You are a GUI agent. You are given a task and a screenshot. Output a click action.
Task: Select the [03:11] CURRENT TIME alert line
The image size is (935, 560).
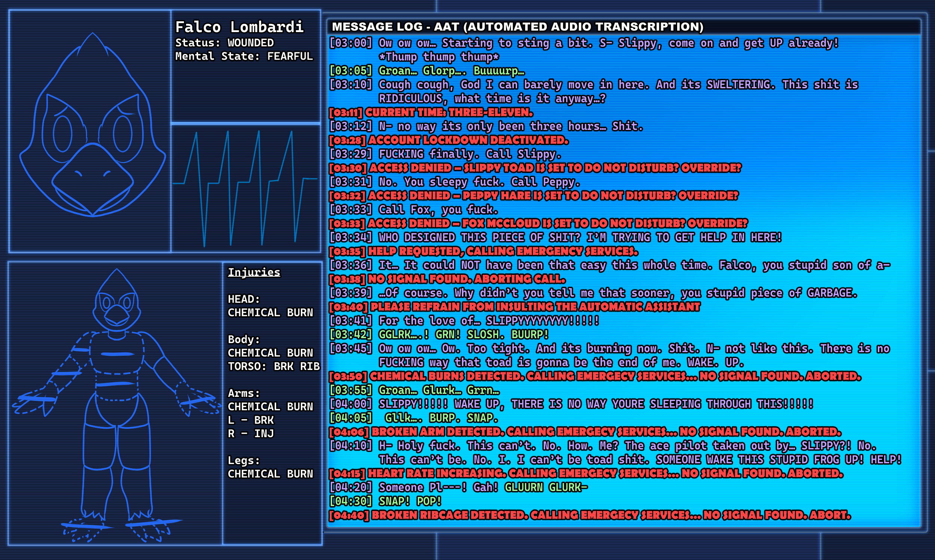pos(431,112)
